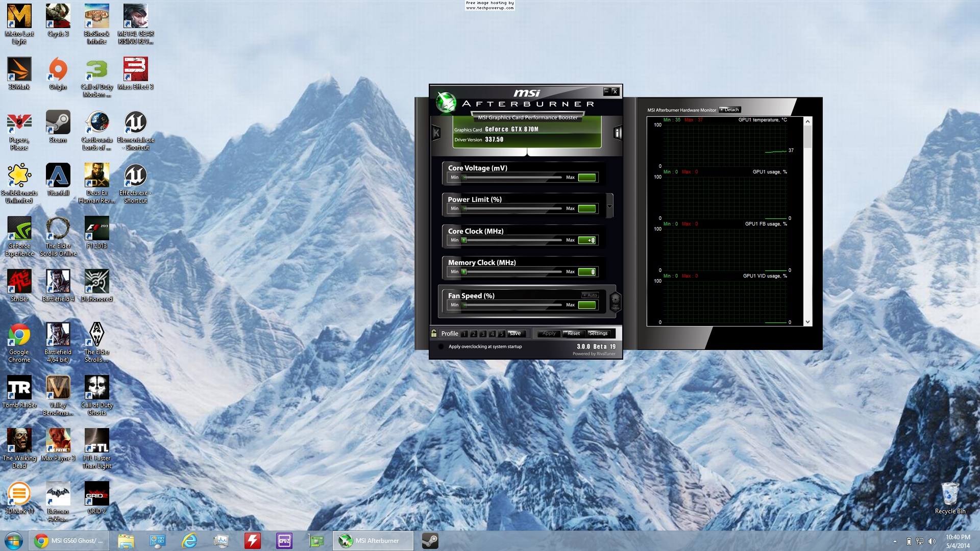
Task: Open the Metro Last Light desktop shortcut
Action: (19, 24)
